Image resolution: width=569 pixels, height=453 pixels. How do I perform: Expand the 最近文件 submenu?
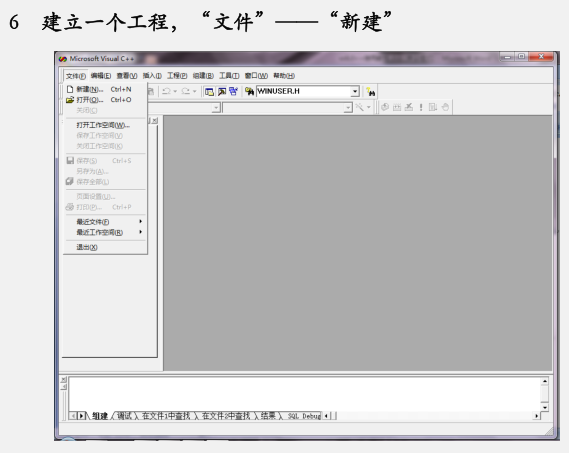[x=105, y=221]
